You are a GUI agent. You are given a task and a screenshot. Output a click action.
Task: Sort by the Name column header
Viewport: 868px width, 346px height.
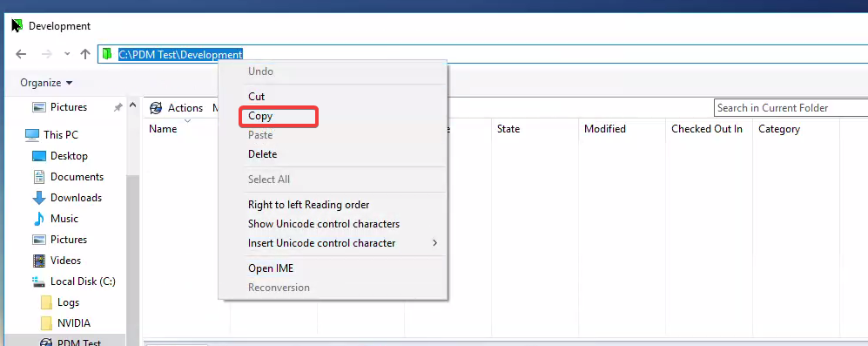tap(163, 129)
